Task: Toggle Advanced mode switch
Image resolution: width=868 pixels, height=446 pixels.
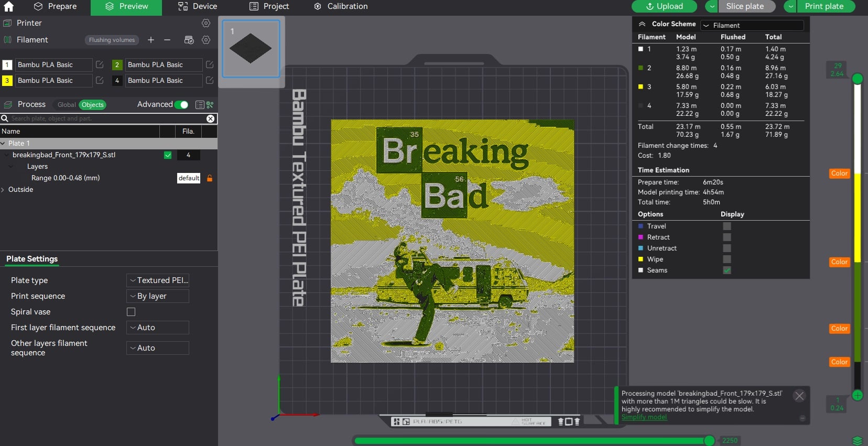Action: click(181, 105)
